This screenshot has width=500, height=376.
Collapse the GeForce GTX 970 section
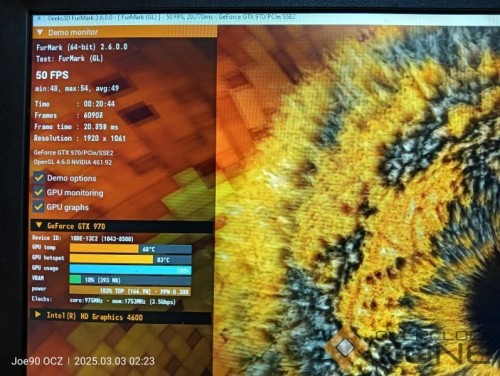(x=39, y=226)
